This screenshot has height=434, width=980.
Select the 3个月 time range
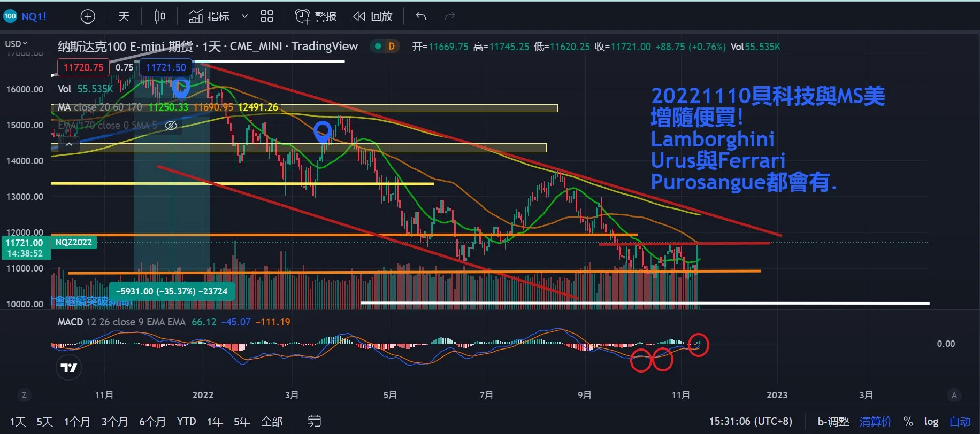click(115, 422)
